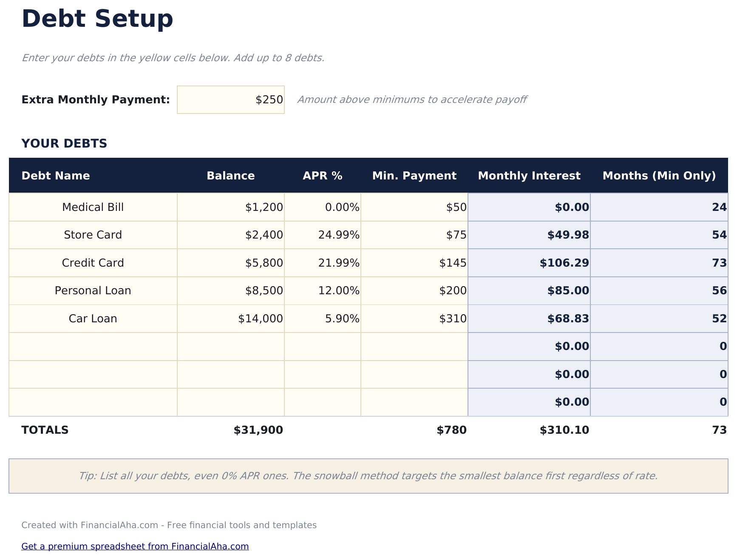Select the Medical Bill APR cell of 0.00%

coord(322,207)
